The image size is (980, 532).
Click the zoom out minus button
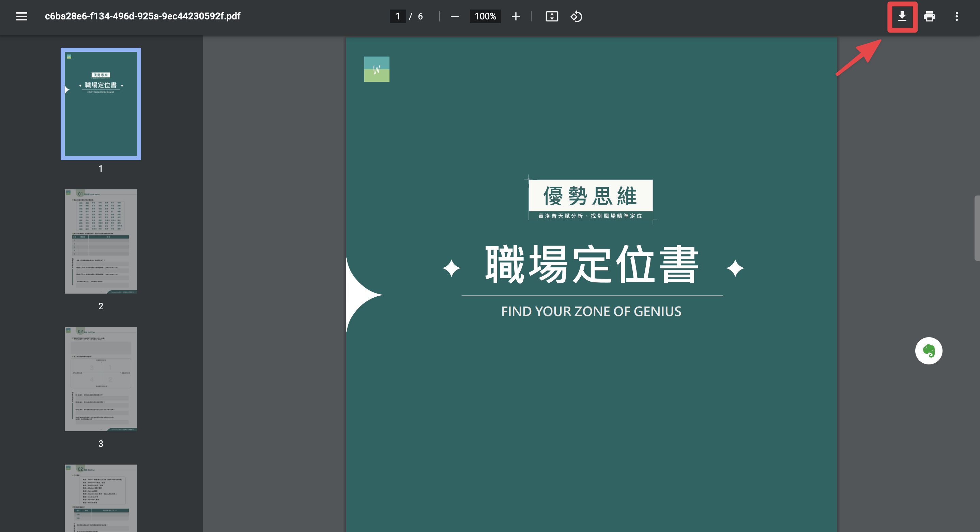click(455, 16)
